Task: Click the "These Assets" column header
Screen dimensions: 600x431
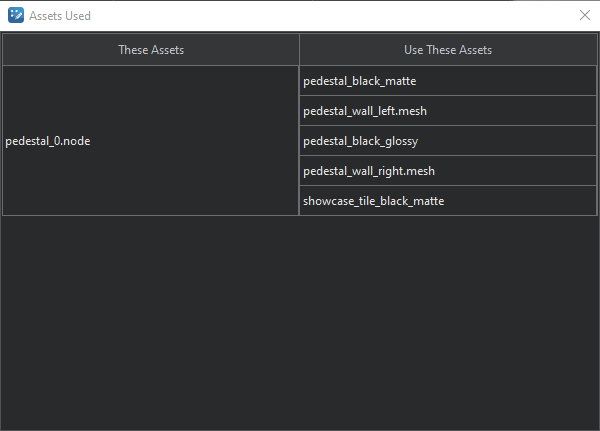Action: [x=151, y=50]
